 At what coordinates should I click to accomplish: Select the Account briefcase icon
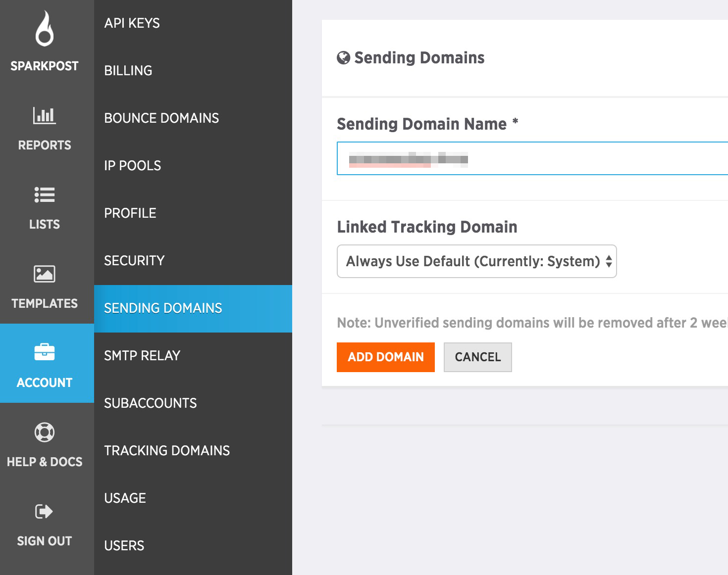pyautogui.click(x=45, y=352)
